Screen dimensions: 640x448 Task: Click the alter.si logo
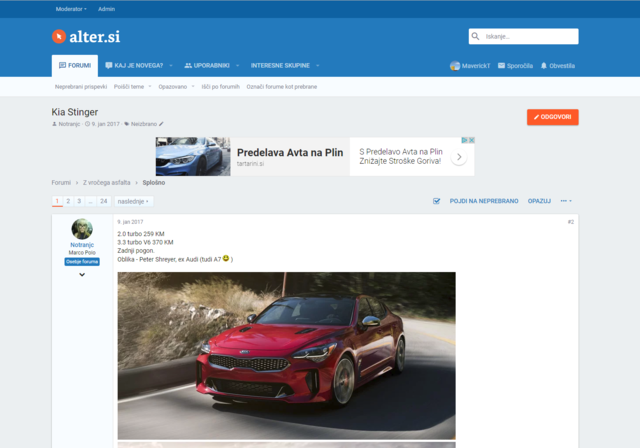tap(86, 37)
